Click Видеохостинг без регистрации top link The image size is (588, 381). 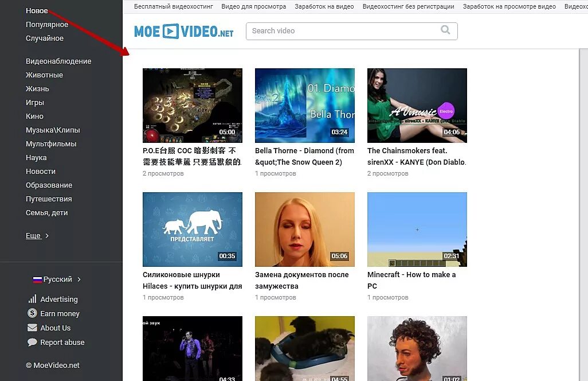tap(409, 6)
